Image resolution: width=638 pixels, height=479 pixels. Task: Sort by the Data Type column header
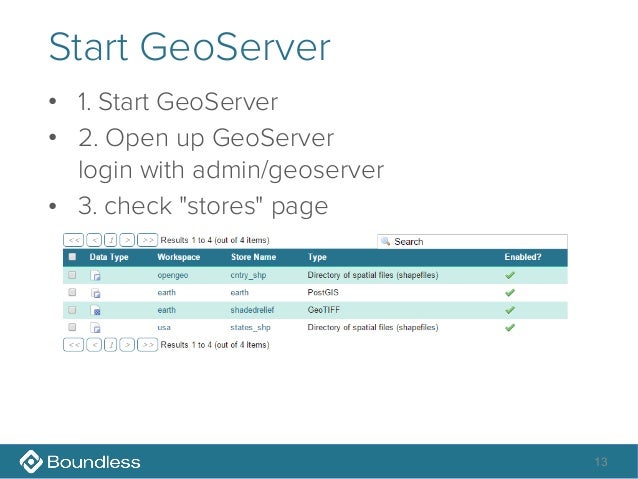(109, 257)
